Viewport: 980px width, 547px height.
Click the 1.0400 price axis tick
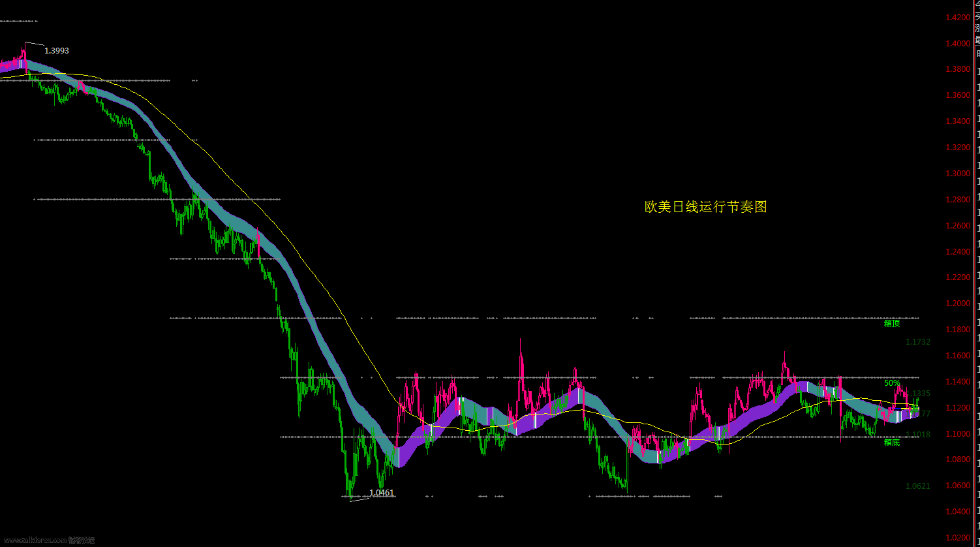click(x=958, y=512)
